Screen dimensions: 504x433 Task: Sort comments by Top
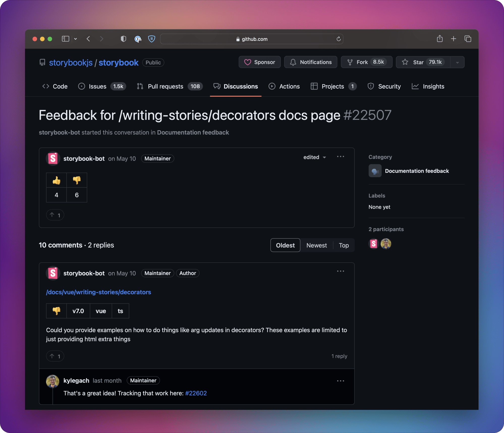pos(344,245)
